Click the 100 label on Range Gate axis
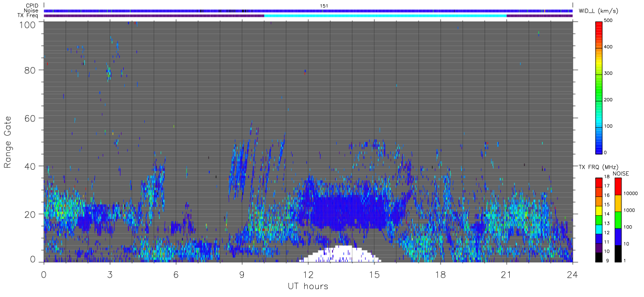 point(28,24)
